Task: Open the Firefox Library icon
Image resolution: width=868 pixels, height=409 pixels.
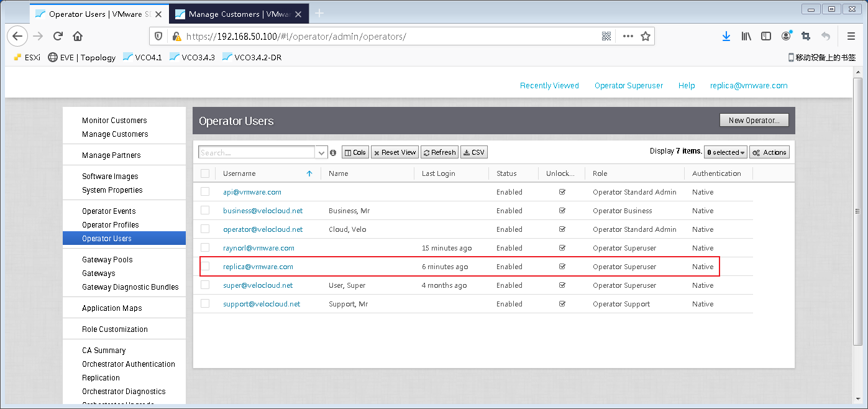Action: pos(746,36)
